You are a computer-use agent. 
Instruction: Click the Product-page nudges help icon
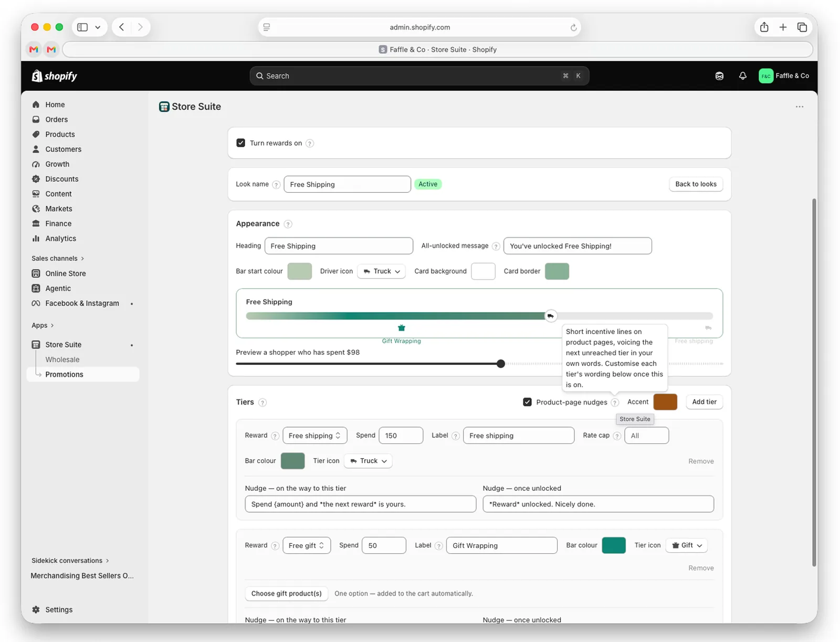click(615, 402)
